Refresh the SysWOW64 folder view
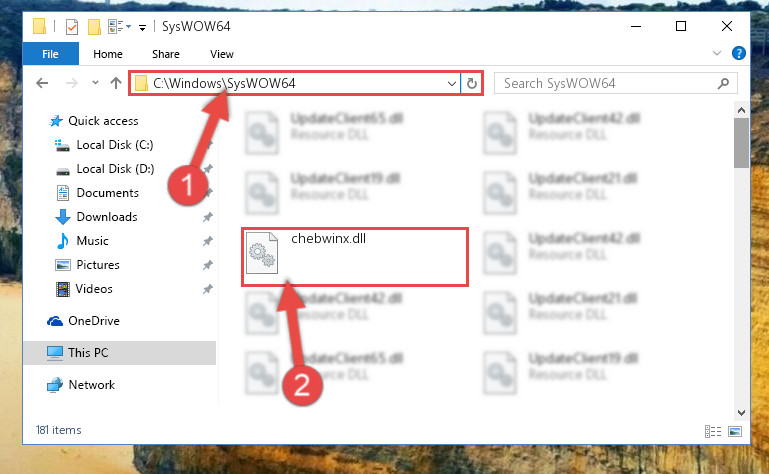The width and height of the screenshot is (769, 474). [472, 83]
